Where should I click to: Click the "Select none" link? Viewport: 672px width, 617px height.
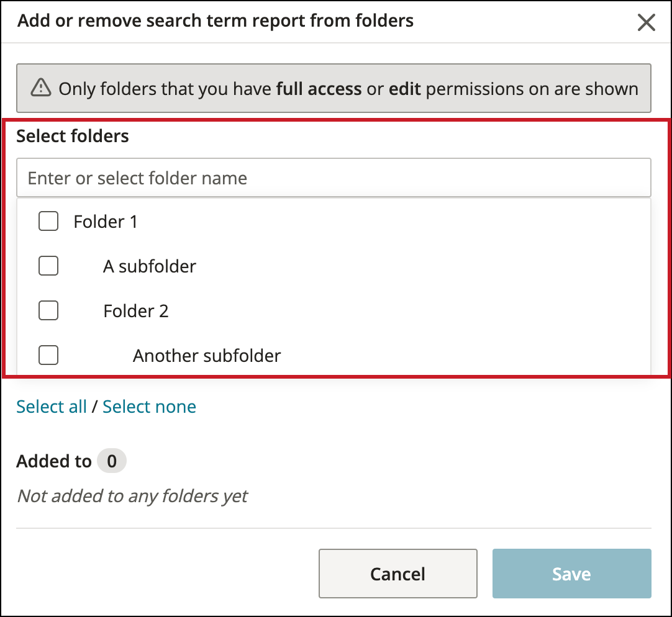(x=149, y=407)
